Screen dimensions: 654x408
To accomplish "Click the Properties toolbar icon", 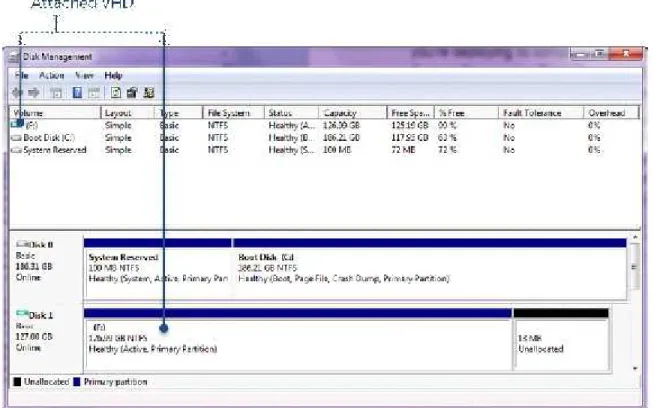I will click(x=132, y=93).
